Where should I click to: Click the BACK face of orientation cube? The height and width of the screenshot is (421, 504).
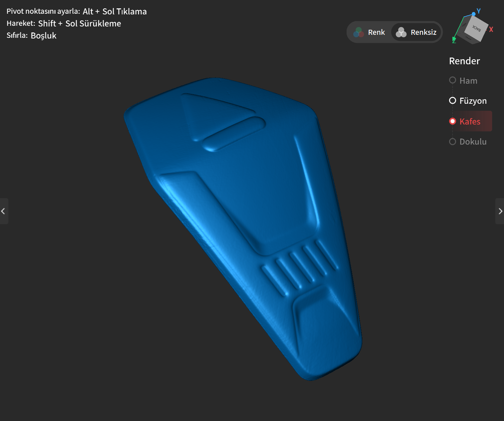point(477,29)
